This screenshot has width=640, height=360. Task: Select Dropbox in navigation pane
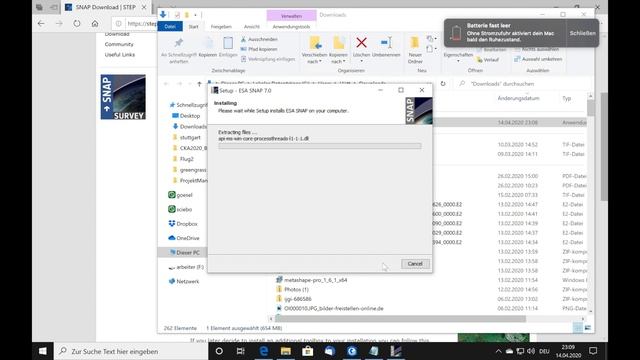[x=183, y=224]
